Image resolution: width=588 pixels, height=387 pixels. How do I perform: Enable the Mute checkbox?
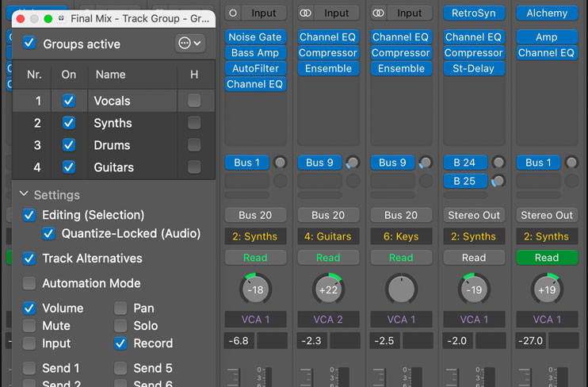29,326
